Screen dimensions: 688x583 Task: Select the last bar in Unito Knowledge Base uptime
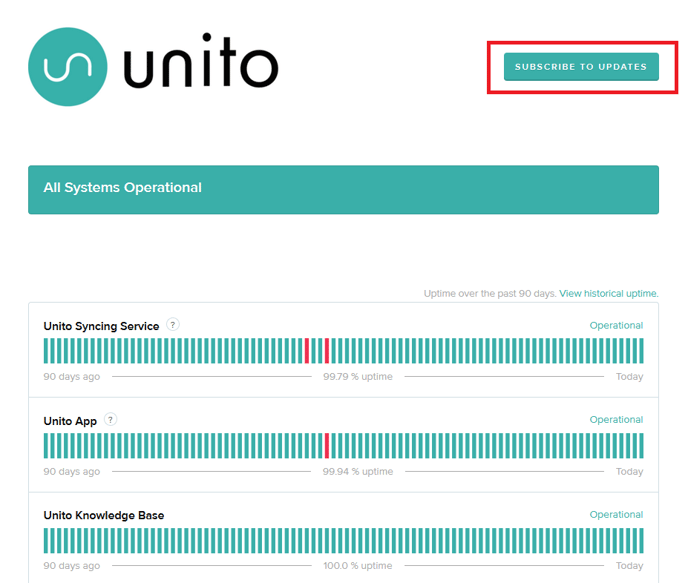point(641,540)
